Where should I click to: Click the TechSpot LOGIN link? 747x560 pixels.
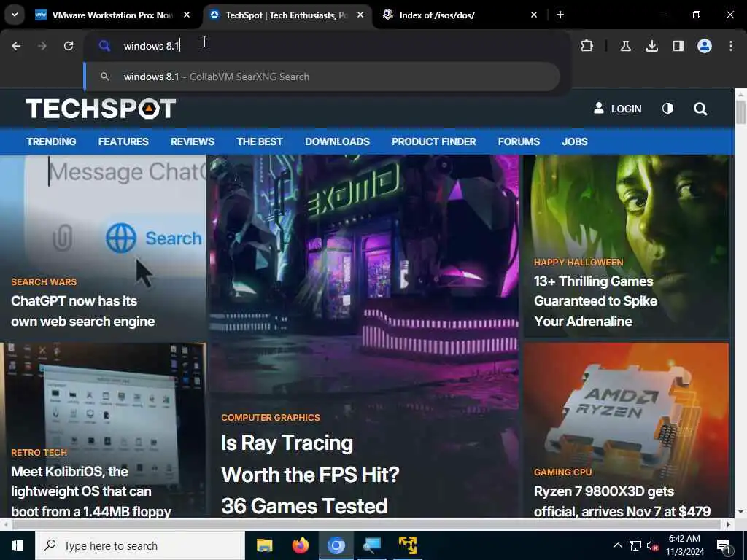point(617,109)
